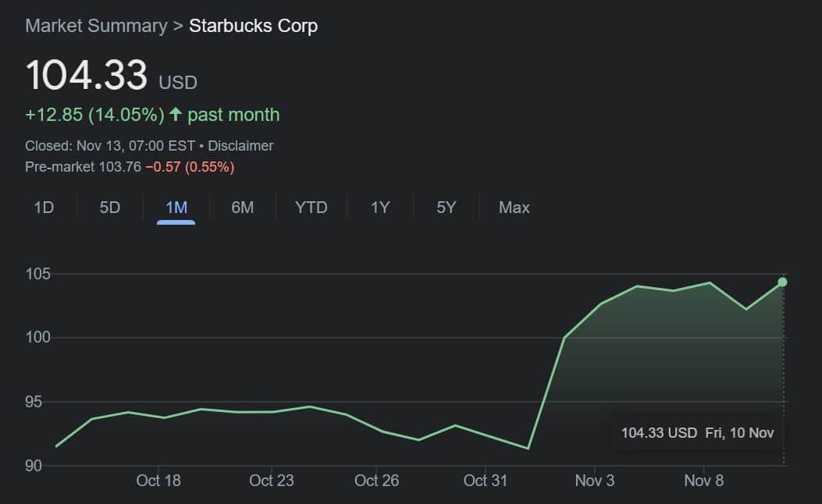The width and height of the screenshot is (822, 504).
Task: Switch to the 1Y time range
Action: (x=380, y=208)
